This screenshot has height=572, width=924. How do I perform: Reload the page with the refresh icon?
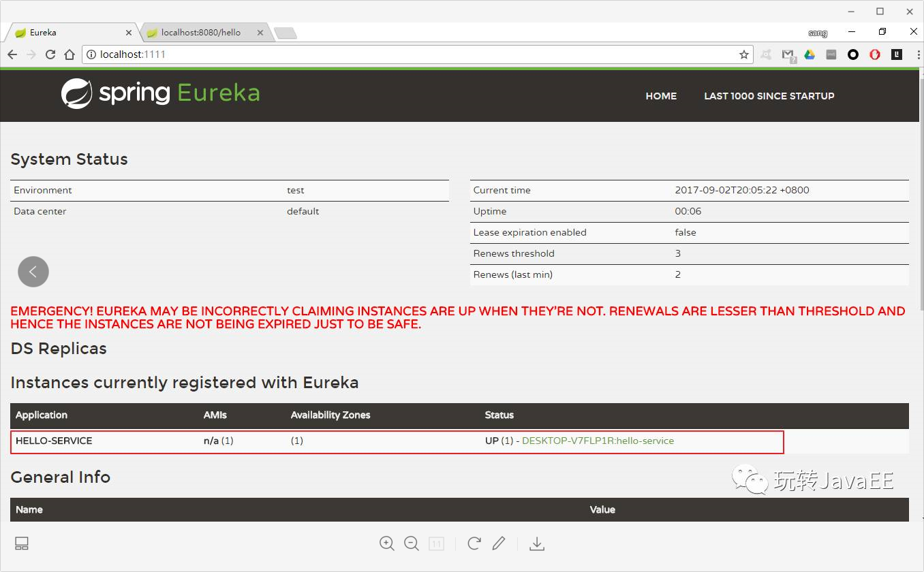coord(50,54)
